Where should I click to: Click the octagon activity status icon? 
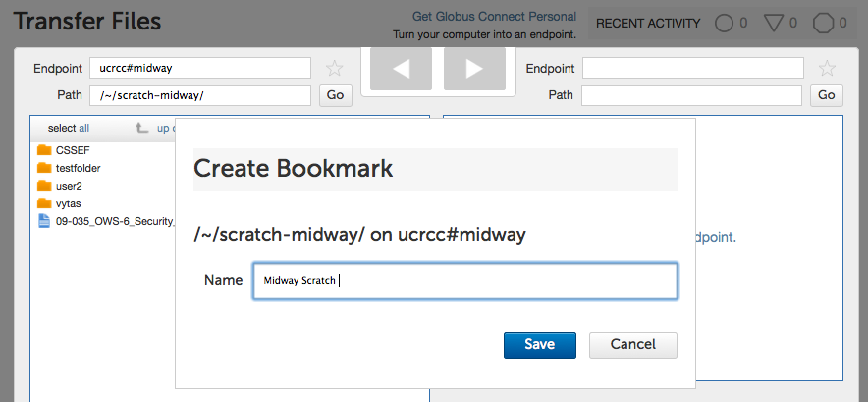(823, 24)
